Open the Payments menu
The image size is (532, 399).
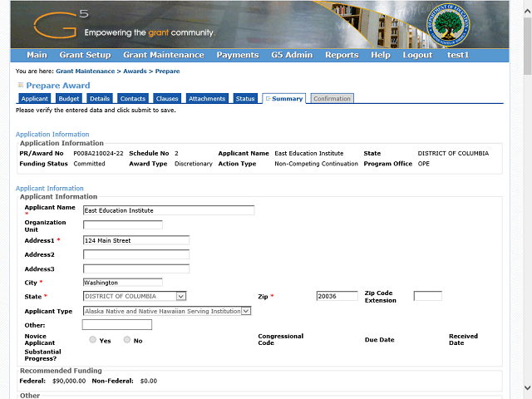(x=237, y=55)
